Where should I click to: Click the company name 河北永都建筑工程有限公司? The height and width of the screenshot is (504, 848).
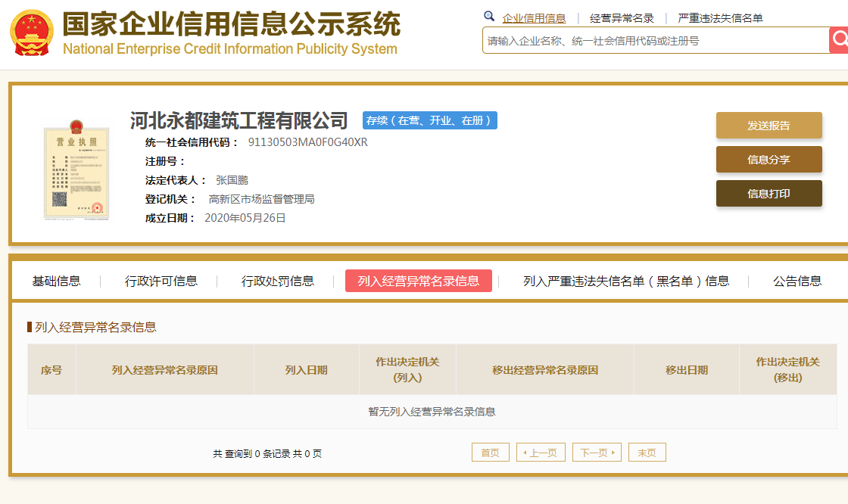click(239, 120)
